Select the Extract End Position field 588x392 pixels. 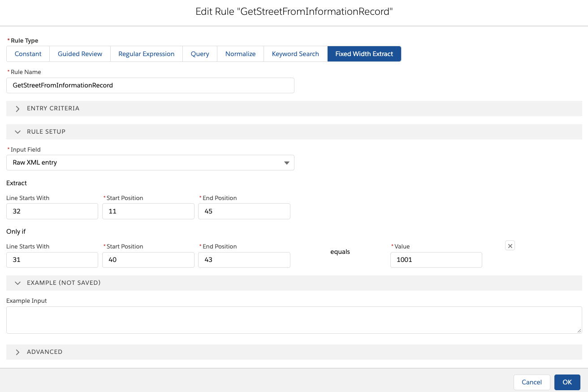coord(244,211)
